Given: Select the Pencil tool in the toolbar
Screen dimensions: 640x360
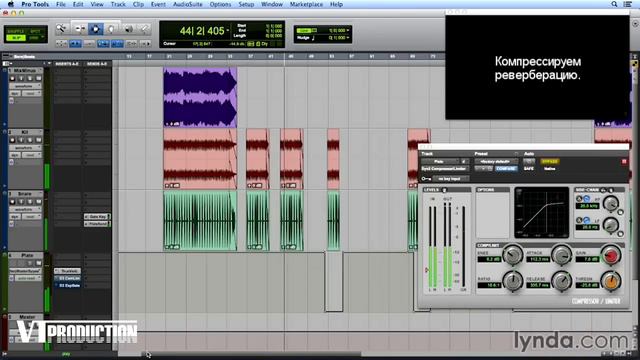Looking at the screenshot, I should pyautogui.click(x=144, y=29).
